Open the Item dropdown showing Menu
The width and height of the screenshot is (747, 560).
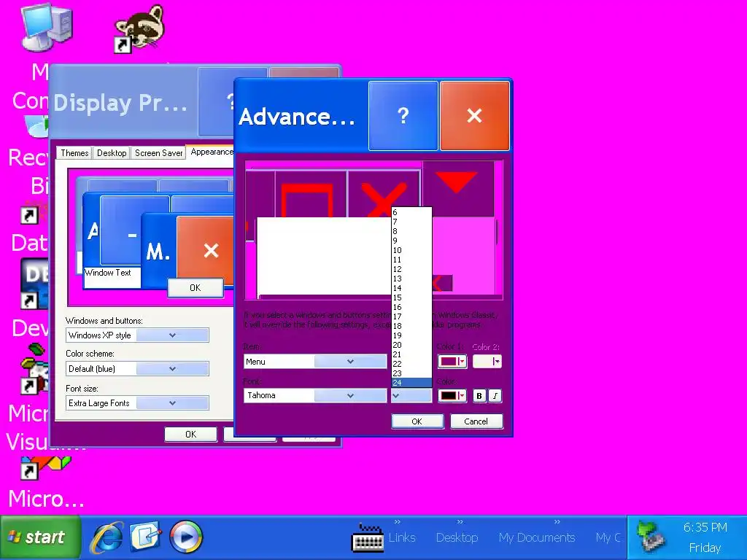(x=350, y=362)
